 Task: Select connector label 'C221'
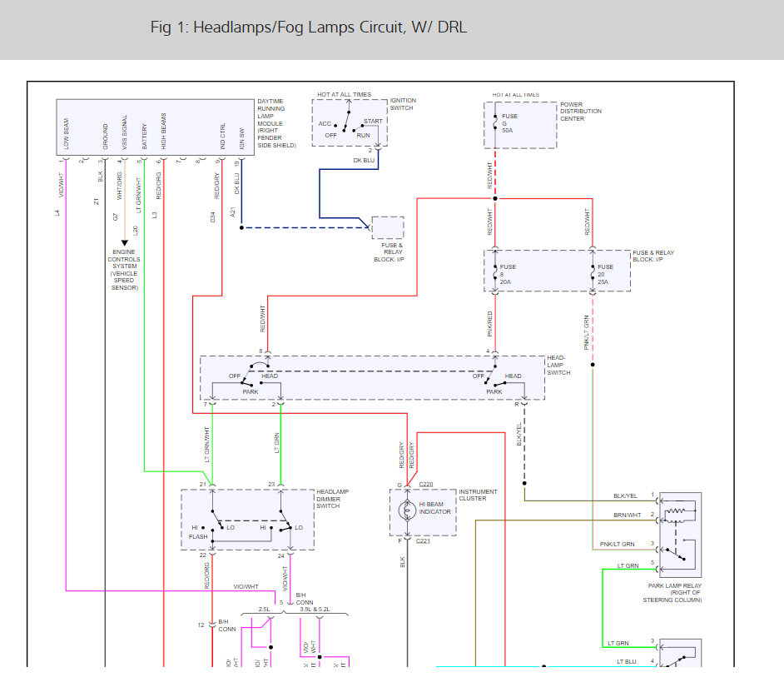pyautogui.click(x=423, y=541)
